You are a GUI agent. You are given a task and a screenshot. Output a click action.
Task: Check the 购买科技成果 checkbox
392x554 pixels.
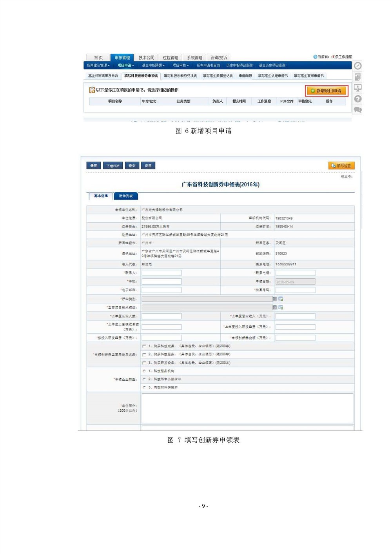144,346
